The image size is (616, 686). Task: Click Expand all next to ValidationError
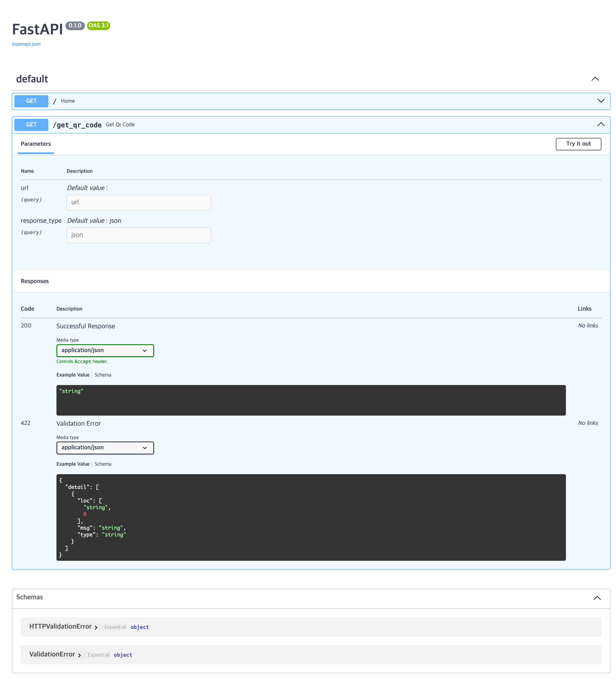coord(98,655)
